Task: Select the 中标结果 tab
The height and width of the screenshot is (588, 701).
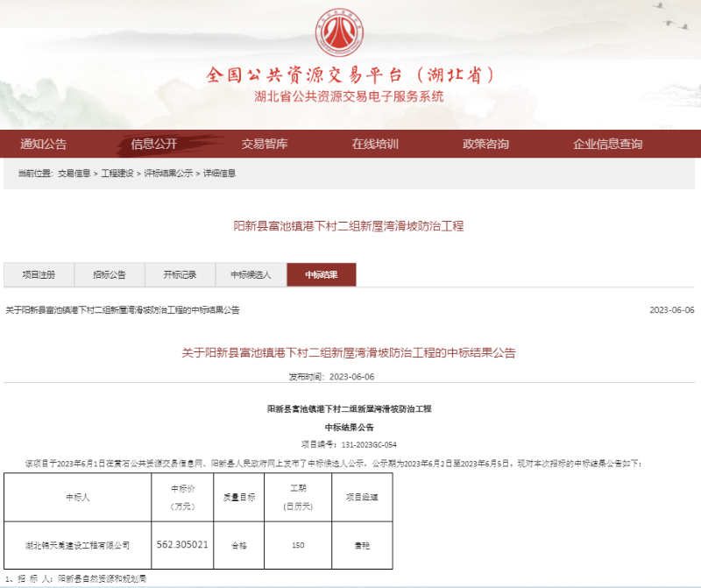Action: 322,275
